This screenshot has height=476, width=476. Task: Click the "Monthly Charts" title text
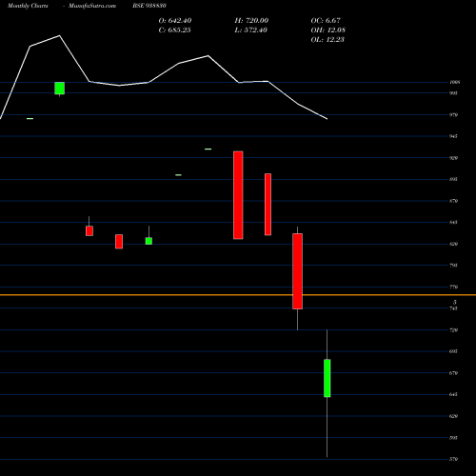click(x=28, y=6)
